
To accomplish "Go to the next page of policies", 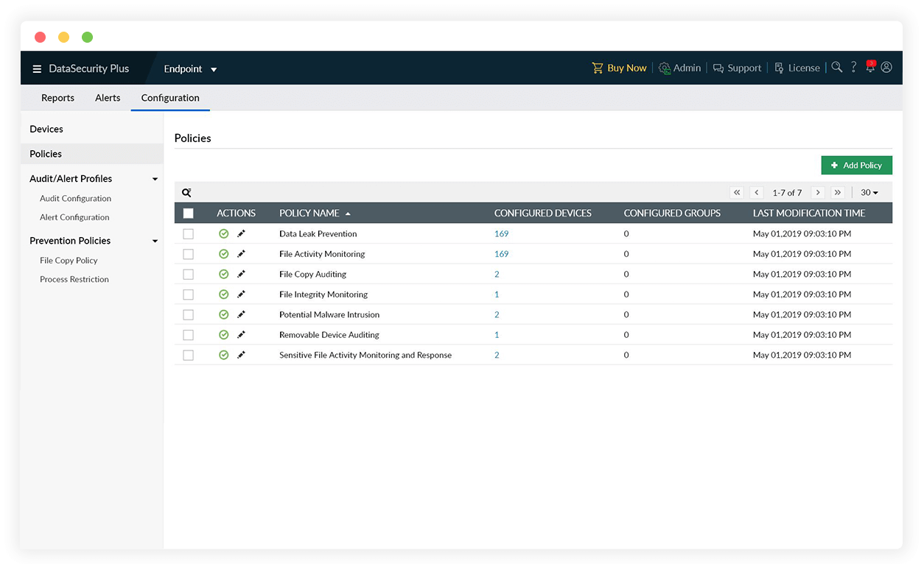I will coord(817,193).
